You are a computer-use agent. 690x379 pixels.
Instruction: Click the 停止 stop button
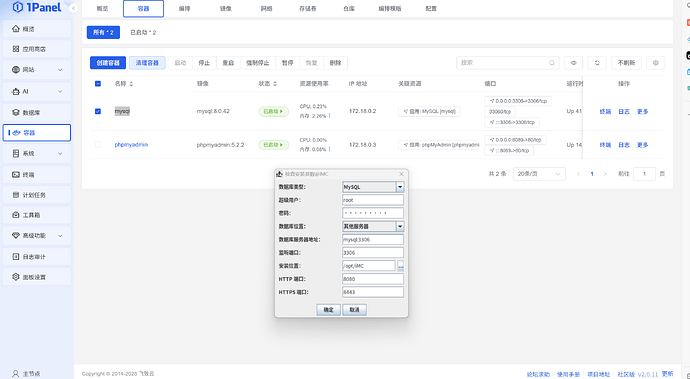pos(204,63)
